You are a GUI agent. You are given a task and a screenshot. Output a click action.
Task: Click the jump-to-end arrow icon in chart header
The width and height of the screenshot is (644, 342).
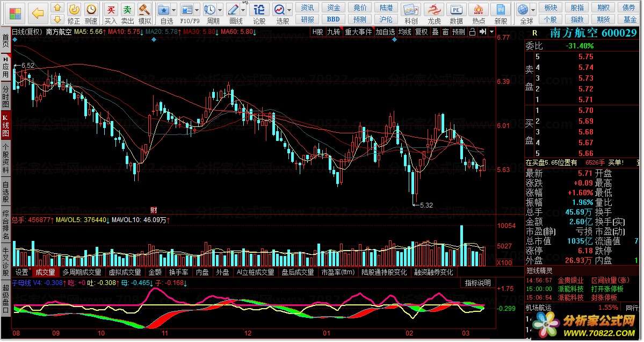tap(483, 32)
